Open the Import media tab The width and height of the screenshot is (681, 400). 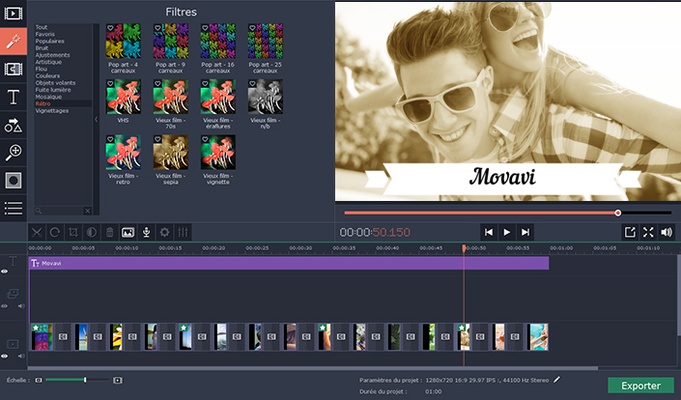pos(13,13)
